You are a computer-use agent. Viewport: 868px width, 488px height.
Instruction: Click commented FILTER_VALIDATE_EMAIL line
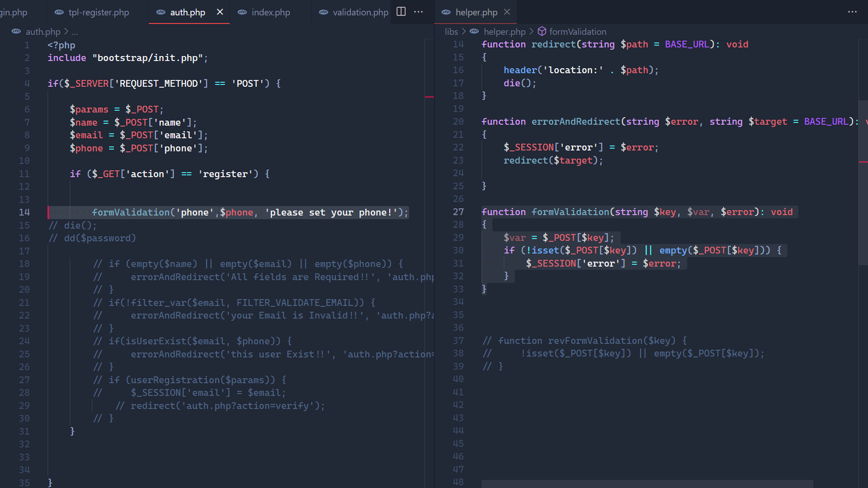[x=234, y=303]
